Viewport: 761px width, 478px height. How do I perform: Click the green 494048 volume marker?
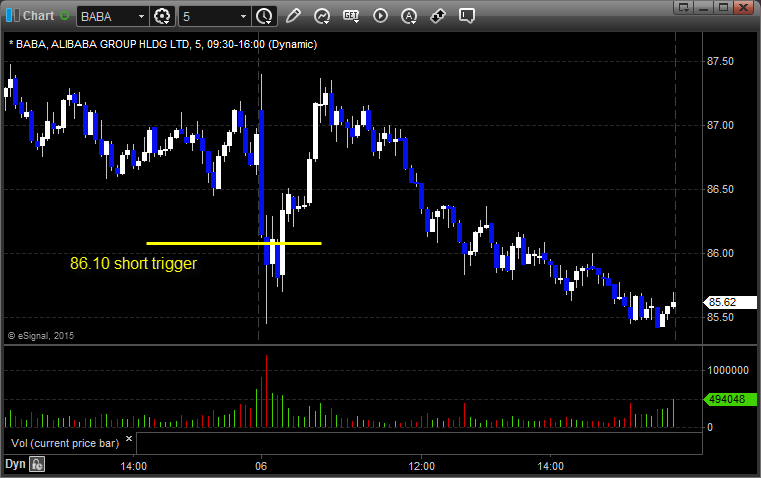coord(730,399)
